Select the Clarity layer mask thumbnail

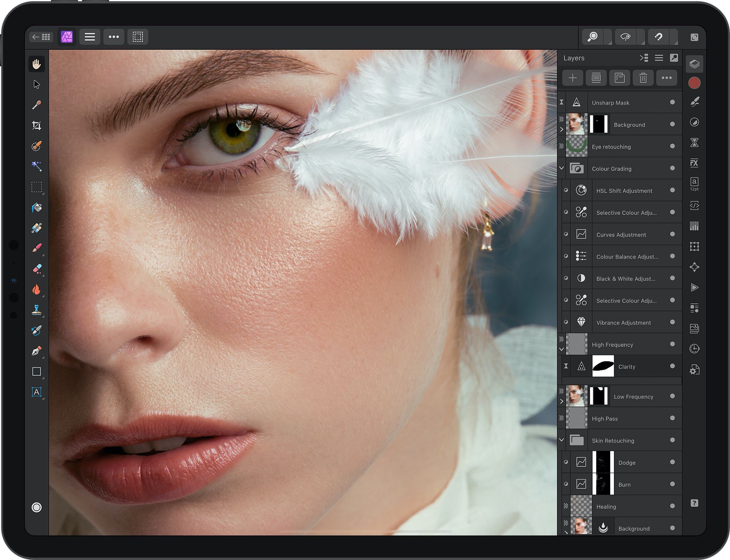pos(603,366)
